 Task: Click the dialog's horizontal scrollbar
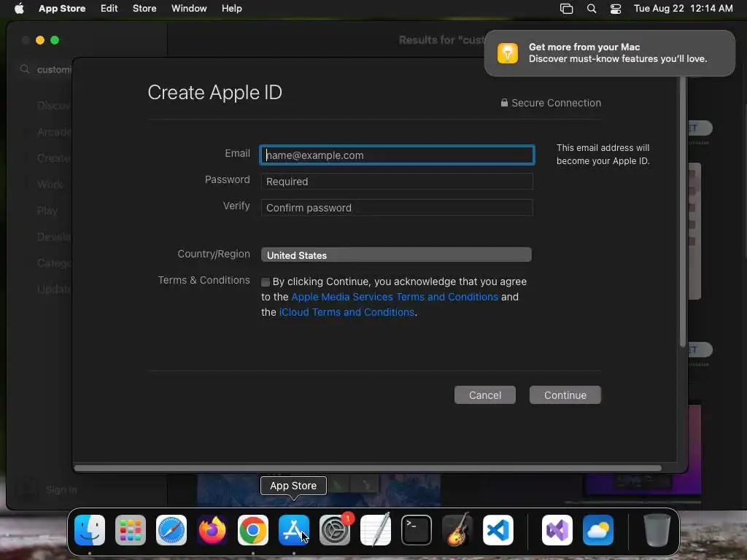tap(368, 468)
